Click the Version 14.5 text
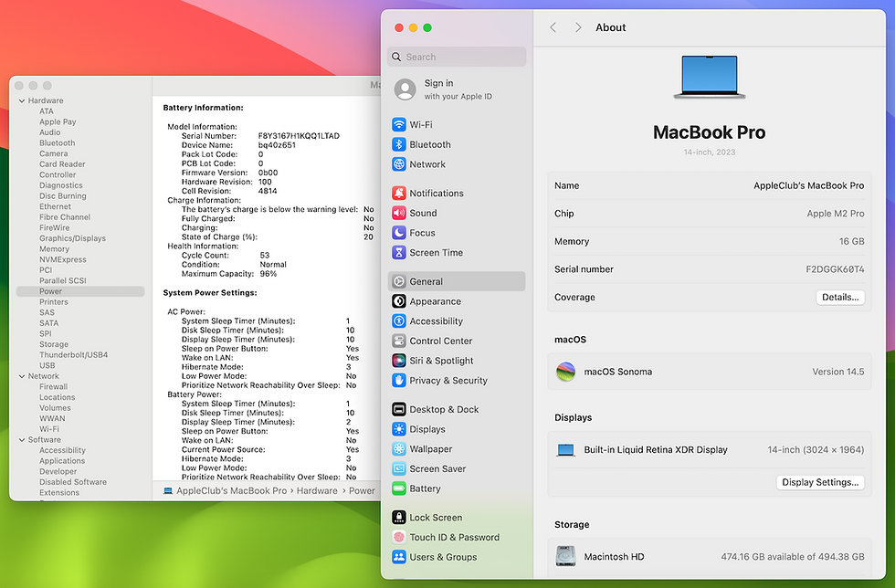Viewport: 895px width, 588px height. [838, 372]
